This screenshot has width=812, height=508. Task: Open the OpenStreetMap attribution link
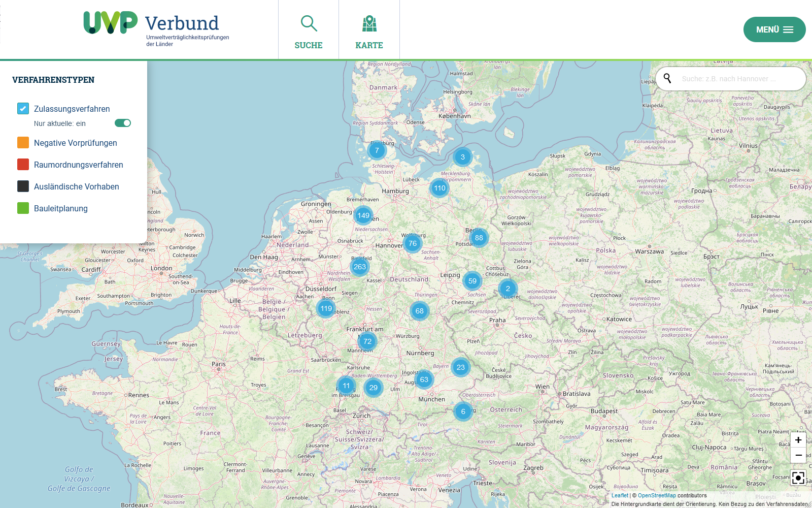657,495
